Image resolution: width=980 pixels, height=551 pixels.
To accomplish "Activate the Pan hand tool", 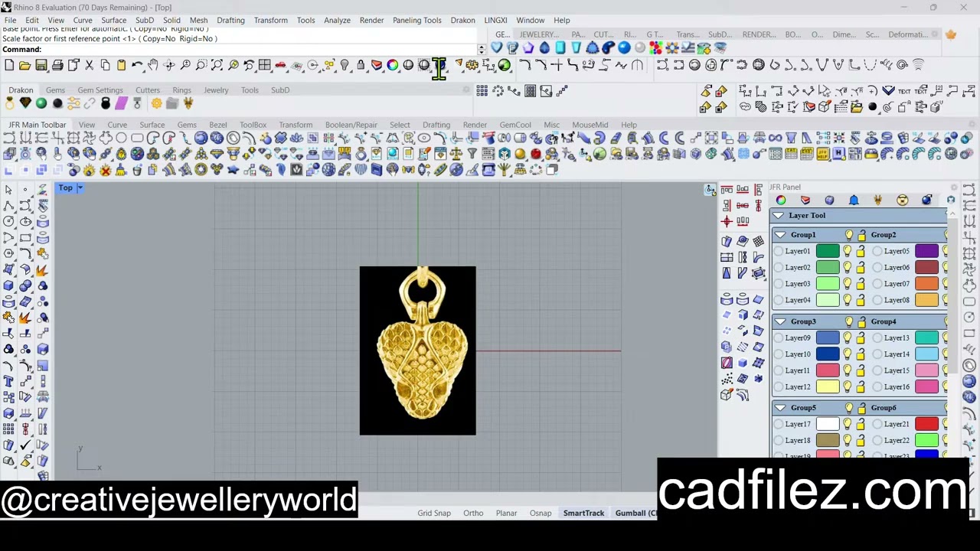I will (x=153, y=65).
